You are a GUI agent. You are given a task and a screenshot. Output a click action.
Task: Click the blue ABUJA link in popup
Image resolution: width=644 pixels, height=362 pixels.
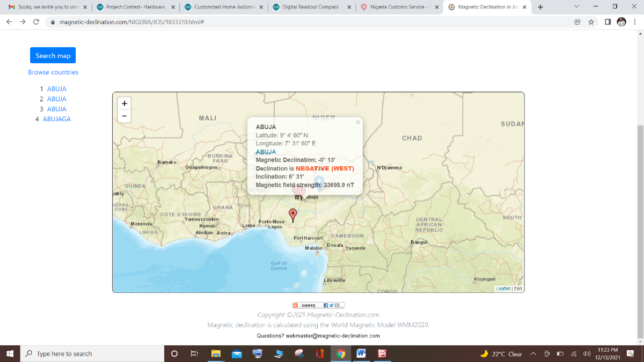coord(266,152)
